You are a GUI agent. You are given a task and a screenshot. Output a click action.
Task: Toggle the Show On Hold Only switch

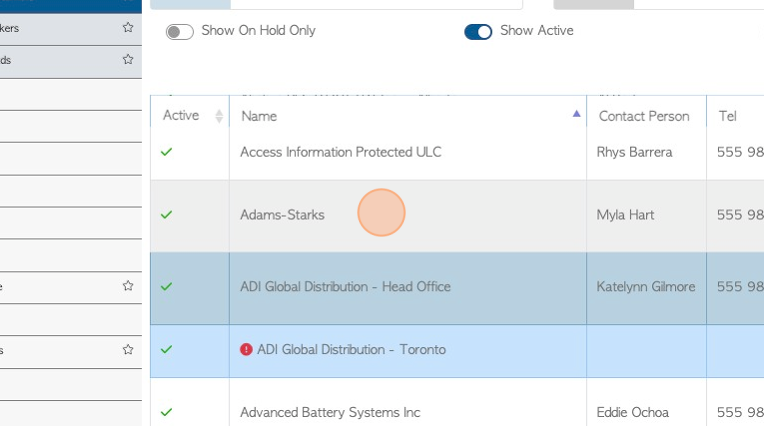[x=179, y=32]
